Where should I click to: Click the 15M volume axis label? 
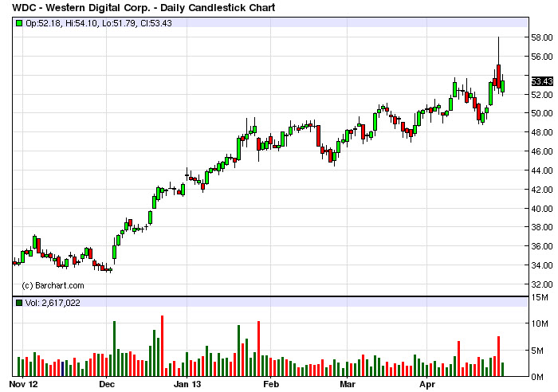pos(540,297)
